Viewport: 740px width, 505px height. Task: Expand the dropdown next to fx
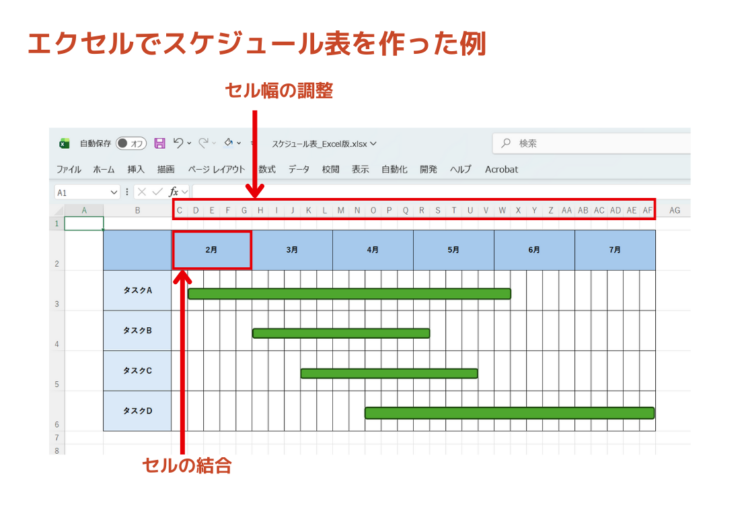click(185, 192)
